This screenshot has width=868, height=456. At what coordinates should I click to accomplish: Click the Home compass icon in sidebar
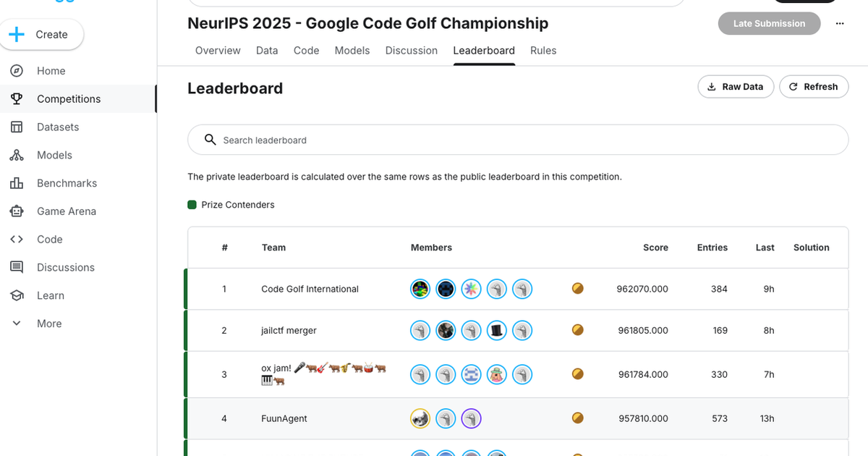17,71
